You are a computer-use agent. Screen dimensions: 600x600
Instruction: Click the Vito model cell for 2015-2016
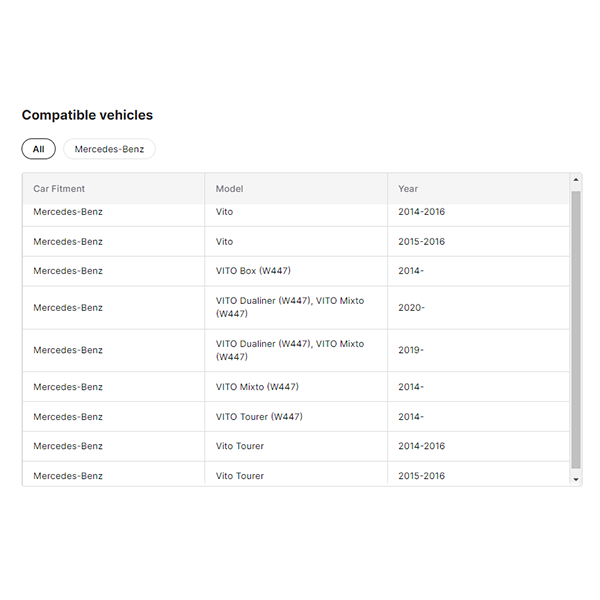(x=224, y=242)
